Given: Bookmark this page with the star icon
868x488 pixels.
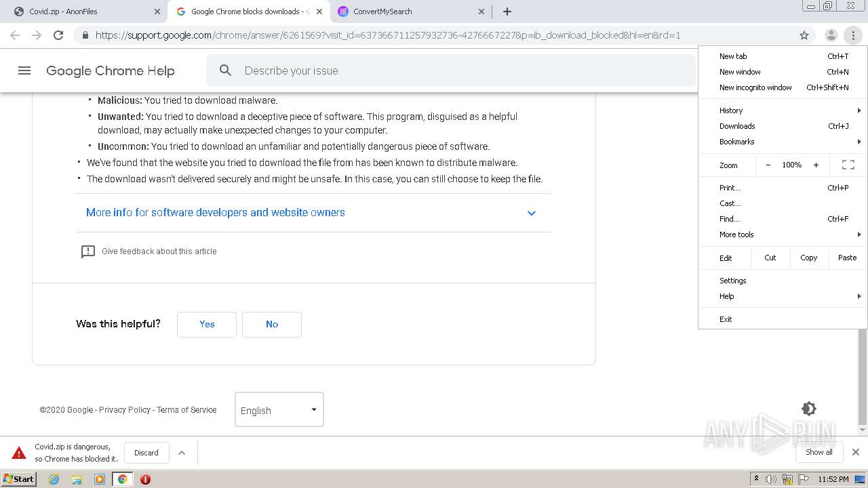Looking at the screenshot, I should (x=804, y=35).
